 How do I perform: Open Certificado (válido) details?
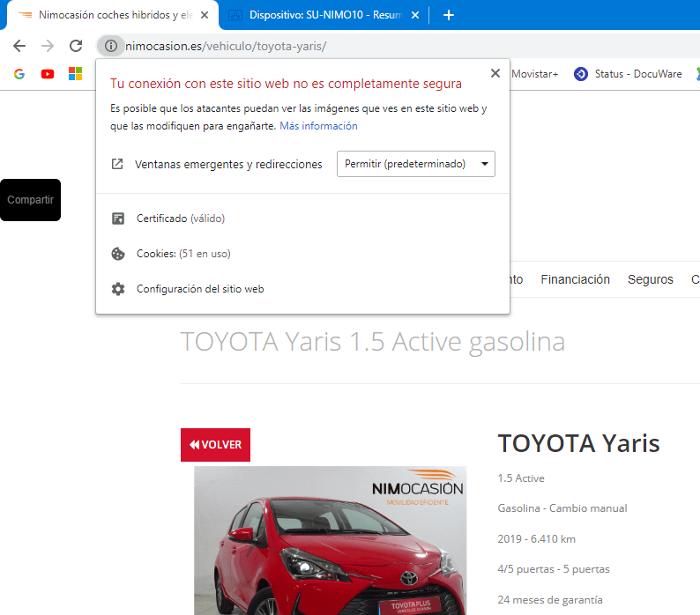(181, 219)
